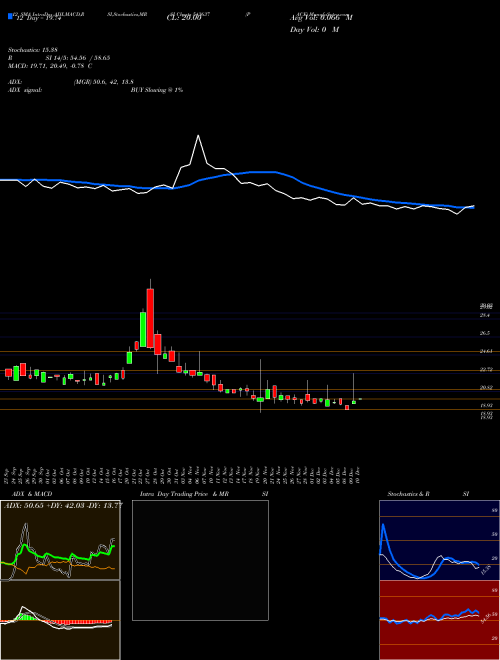Click the 'Stochastics & R' panel title

click(408, 494)
